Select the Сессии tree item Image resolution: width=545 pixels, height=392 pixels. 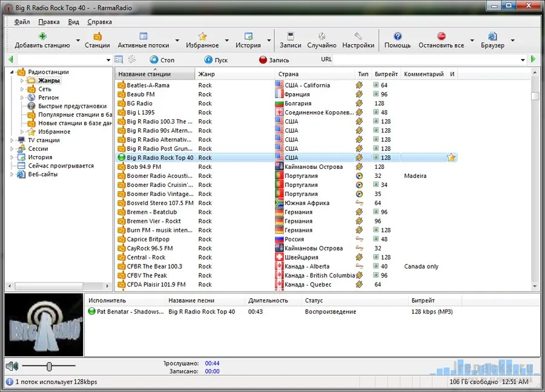(x=38, y=149)
